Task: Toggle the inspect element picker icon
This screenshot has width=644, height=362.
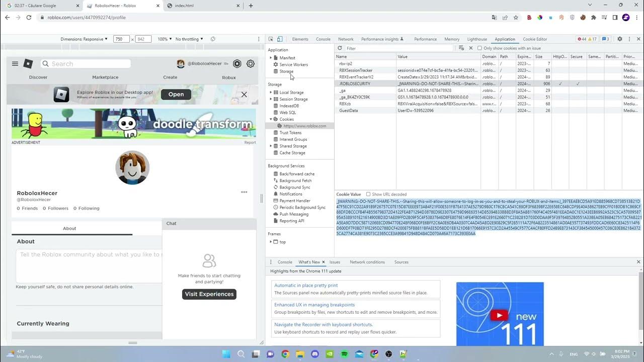Action: 271,39
